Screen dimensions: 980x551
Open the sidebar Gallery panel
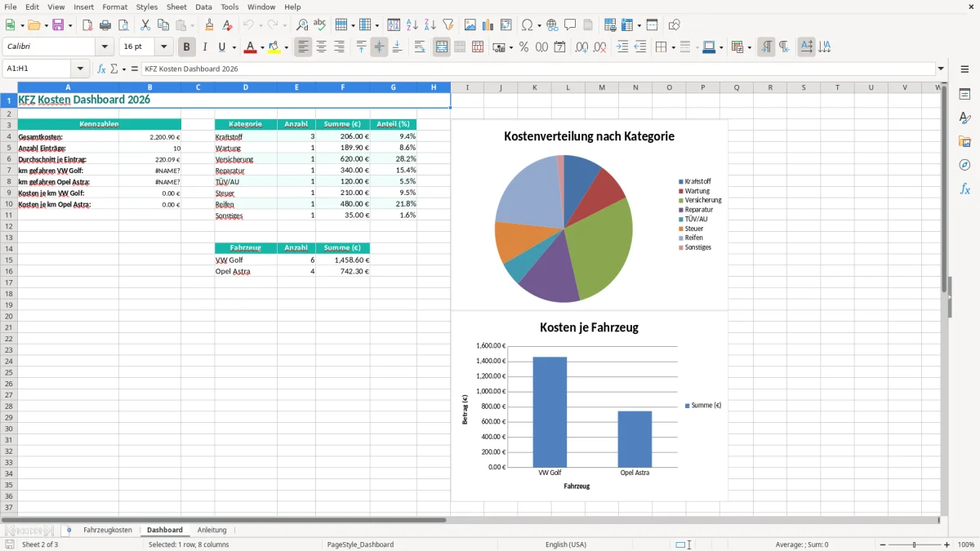coord(964,141)
